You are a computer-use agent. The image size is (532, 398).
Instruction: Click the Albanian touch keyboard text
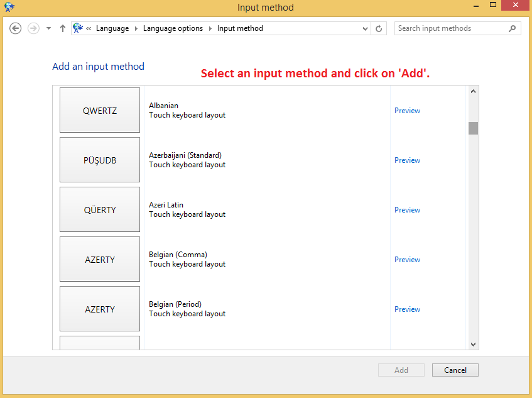[x=187, y=111]
